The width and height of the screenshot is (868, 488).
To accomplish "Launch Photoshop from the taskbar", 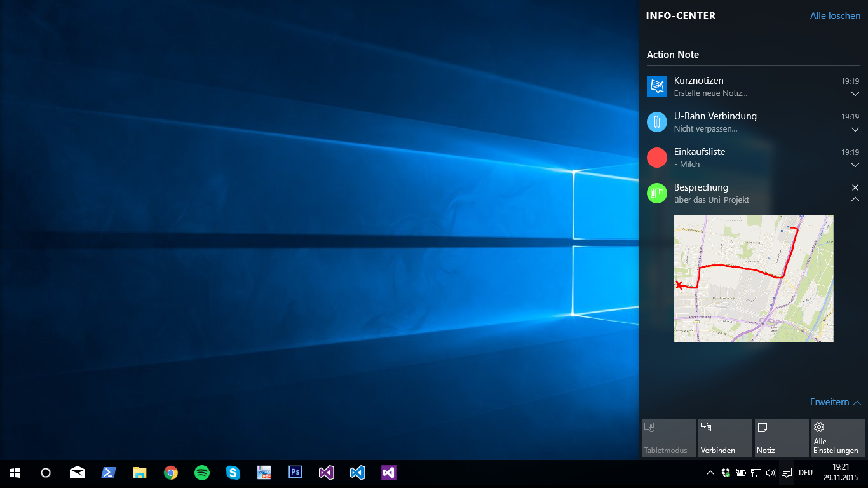I will click(x=295, y=473).
